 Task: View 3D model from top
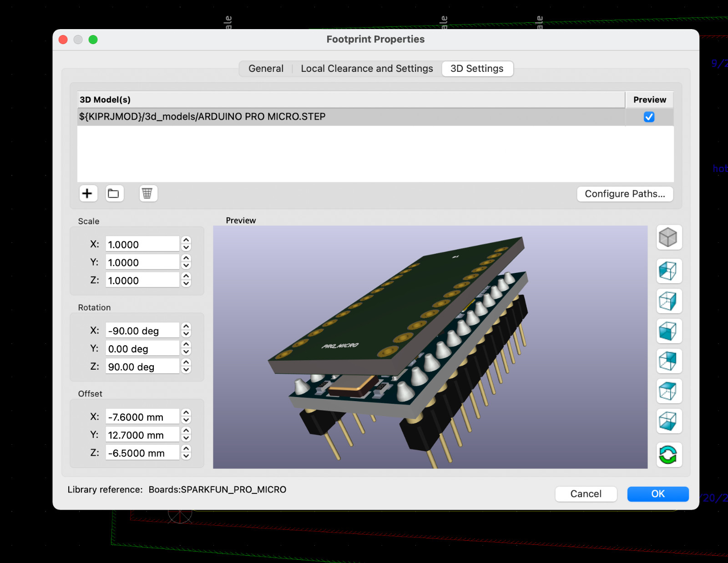[669, 391]
